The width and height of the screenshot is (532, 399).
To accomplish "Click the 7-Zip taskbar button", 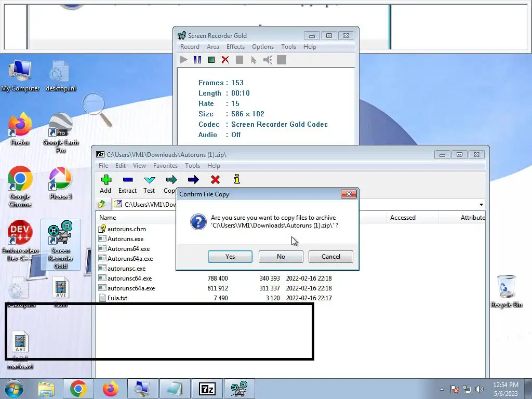I will [207, 389].
